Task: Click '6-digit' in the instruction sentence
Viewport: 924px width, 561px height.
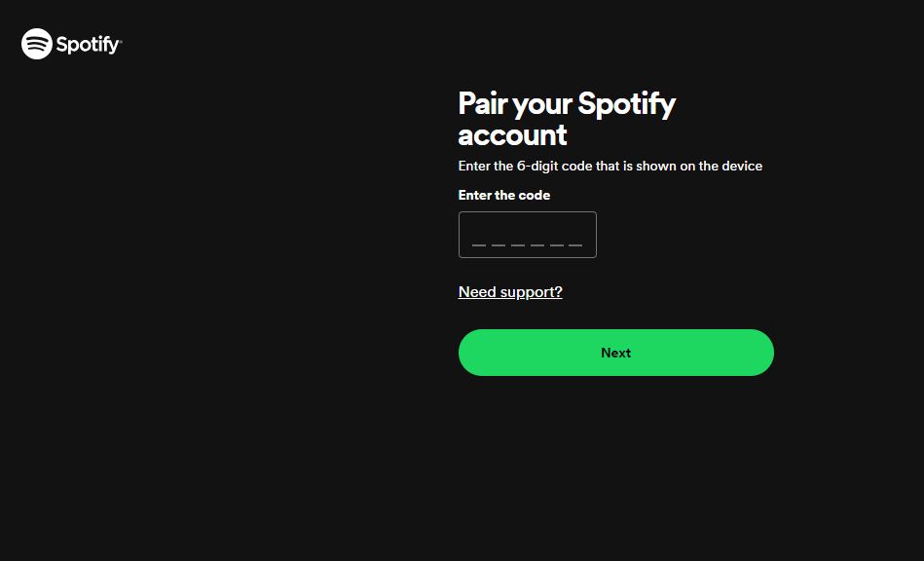Action: coord(537,167)
